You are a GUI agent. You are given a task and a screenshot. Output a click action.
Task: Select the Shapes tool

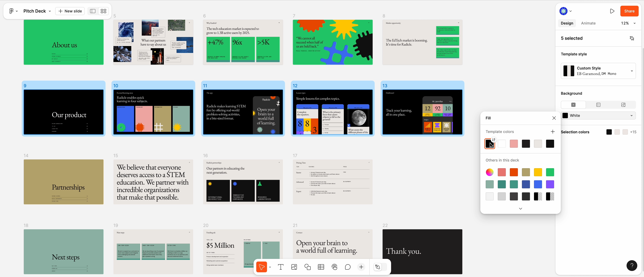click(x=308, y=267)
